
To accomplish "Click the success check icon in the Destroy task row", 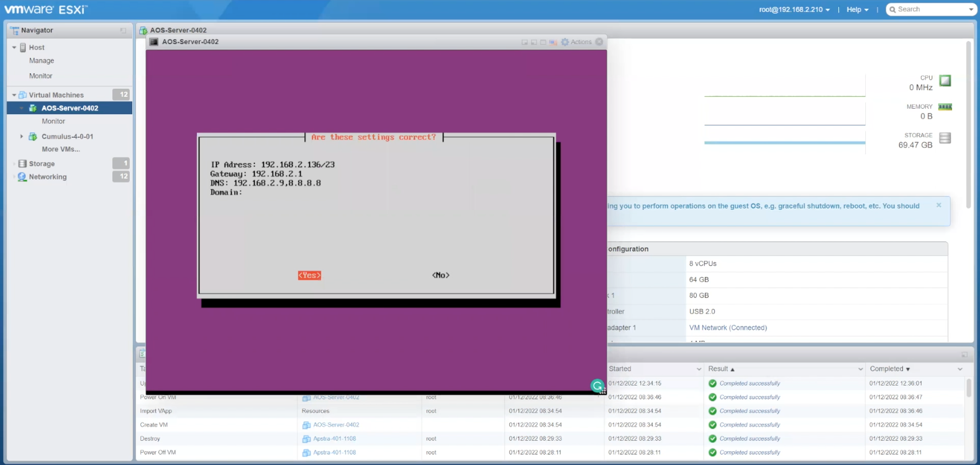I will (x=713, y=439).
